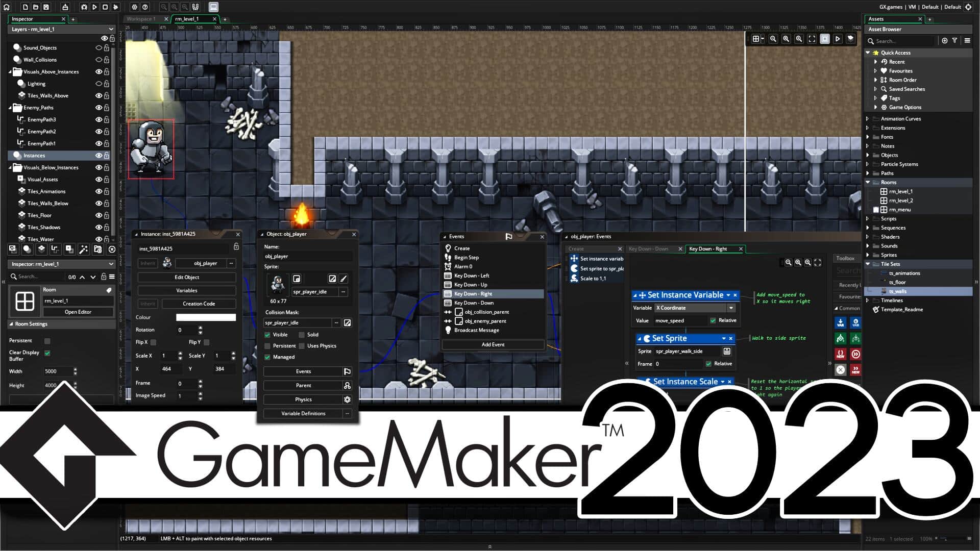Viewport: 980px width, 551px height.
Task: Click the rm_level_1 tab in workspace
Action: point(188,19)
